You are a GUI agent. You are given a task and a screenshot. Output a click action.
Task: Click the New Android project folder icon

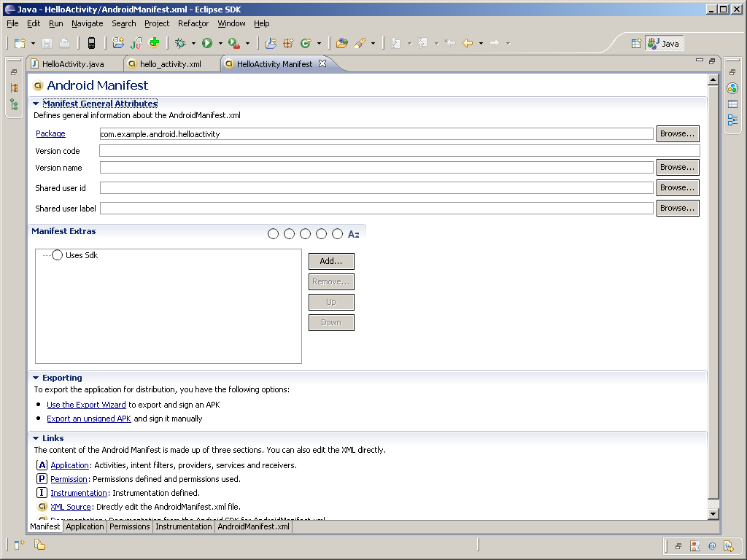117,43
